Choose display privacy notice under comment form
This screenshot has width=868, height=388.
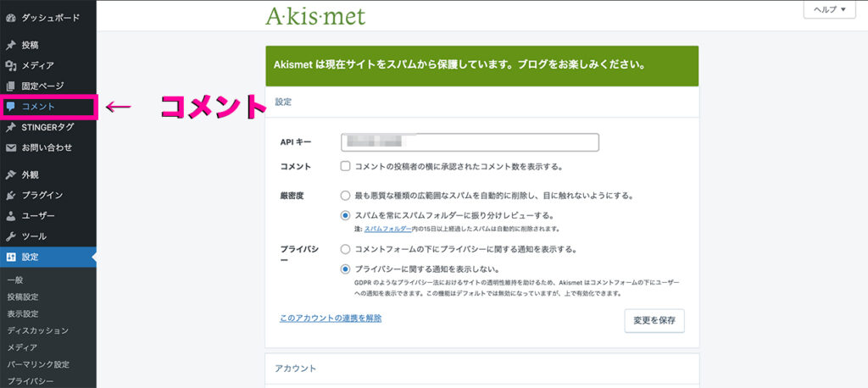(x=346, y=249)
